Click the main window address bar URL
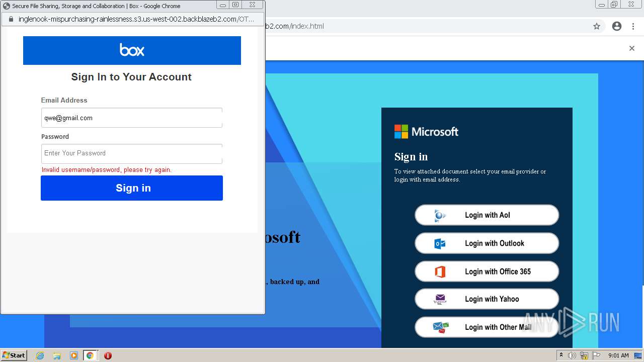The width and height of the screenshot is (644, 362). point(295,26)
